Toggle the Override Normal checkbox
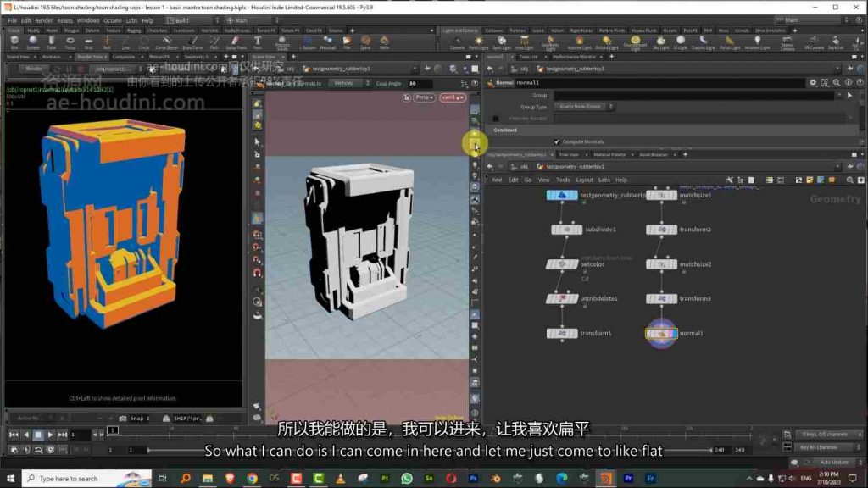This screenshot has width=868, height=488. (x=496, y=119)
